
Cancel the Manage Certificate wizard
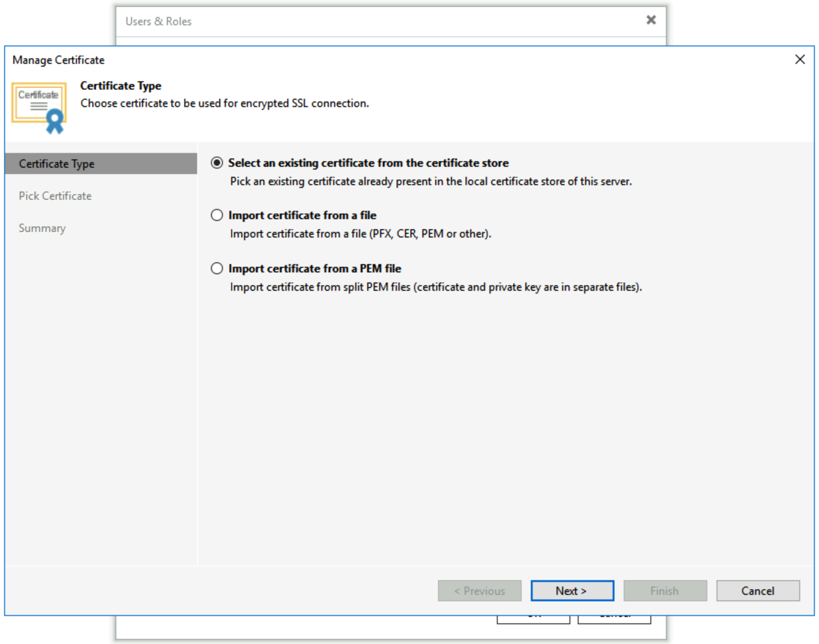757,591
